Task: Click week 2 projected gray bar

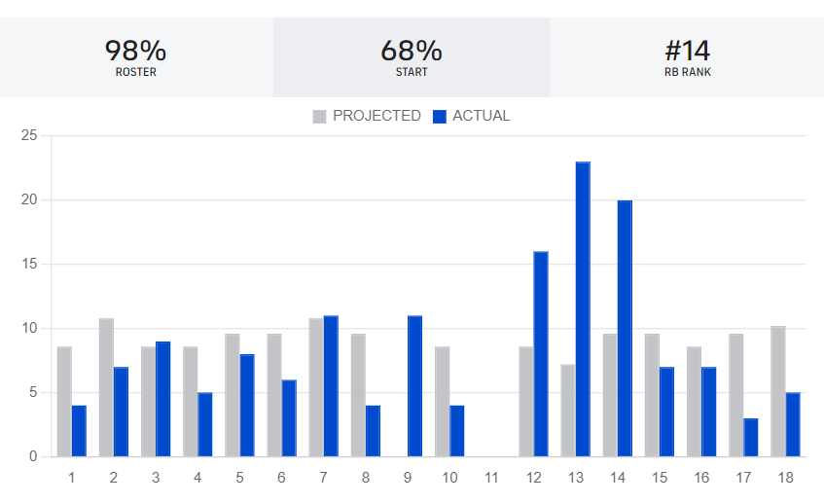Action: pyautogui.click(x=106, y=387)
